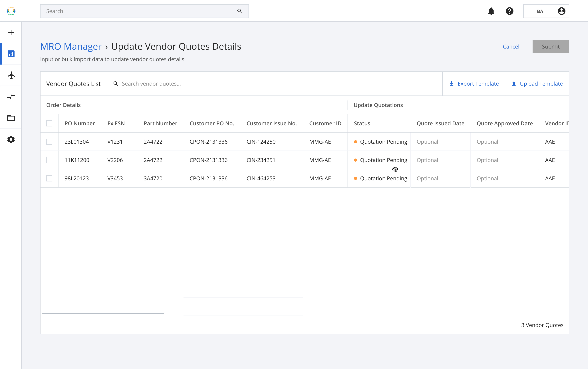
Task: Click the app logo icon
Action: pos(11,11)
